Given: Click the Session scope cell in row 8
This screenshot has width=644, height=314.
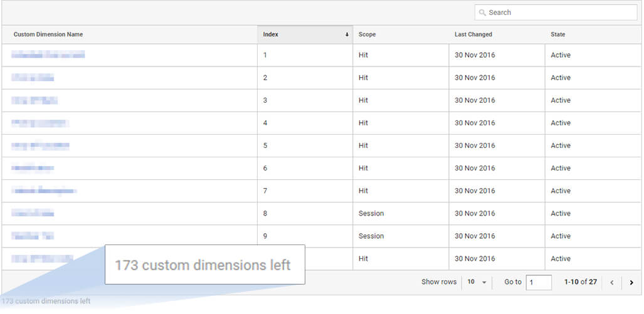Looking at the screenshot, I should point(371,214).
